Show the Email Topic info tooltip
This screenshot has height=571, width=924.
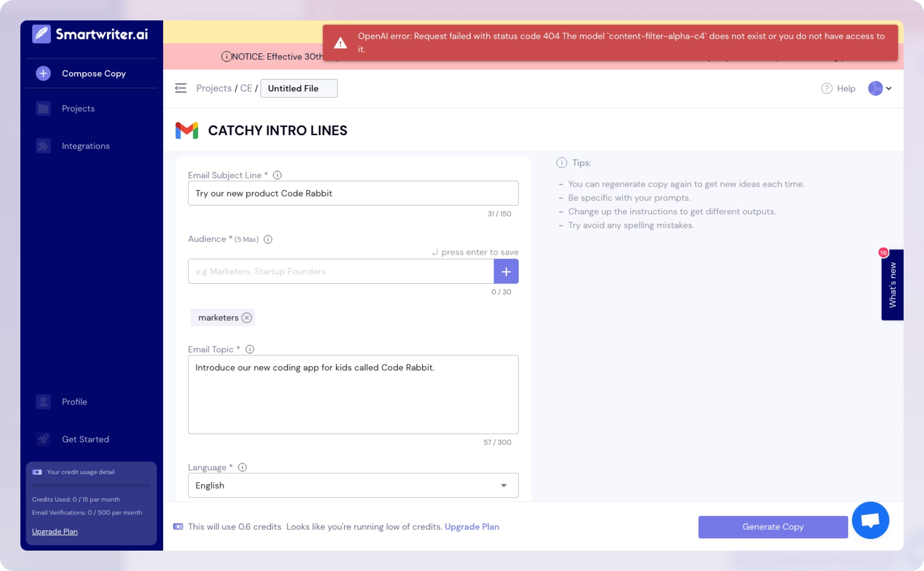click(250, 349)
